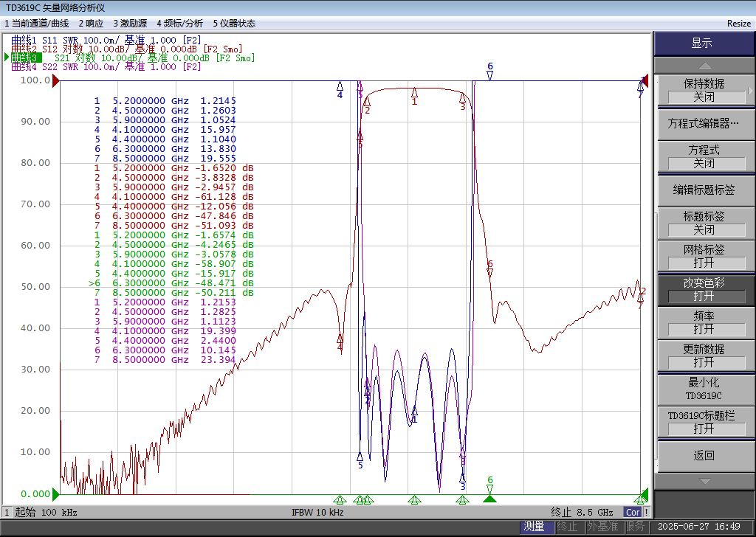
Task: Click green marker readout row ending -48.471 dB
Action: pos(171,283)
